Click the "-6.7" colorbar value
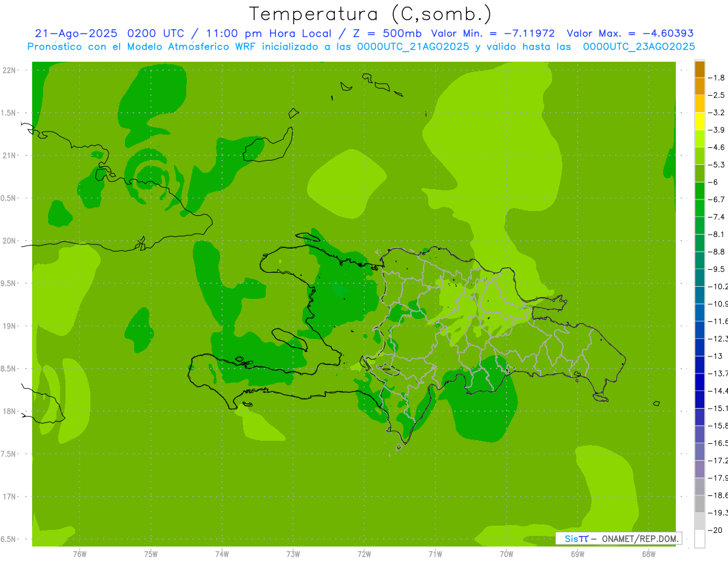Screen dimensions: 728x562 (x=716, y=199)
